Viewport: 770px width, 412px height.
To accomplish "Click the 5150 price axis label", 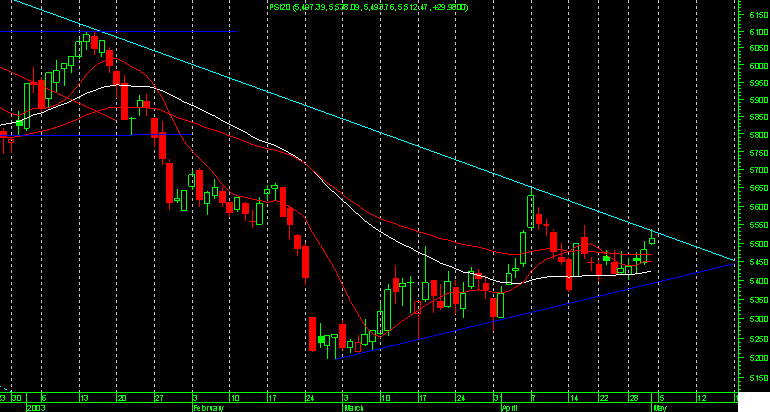I will click(x=759, y=378).
